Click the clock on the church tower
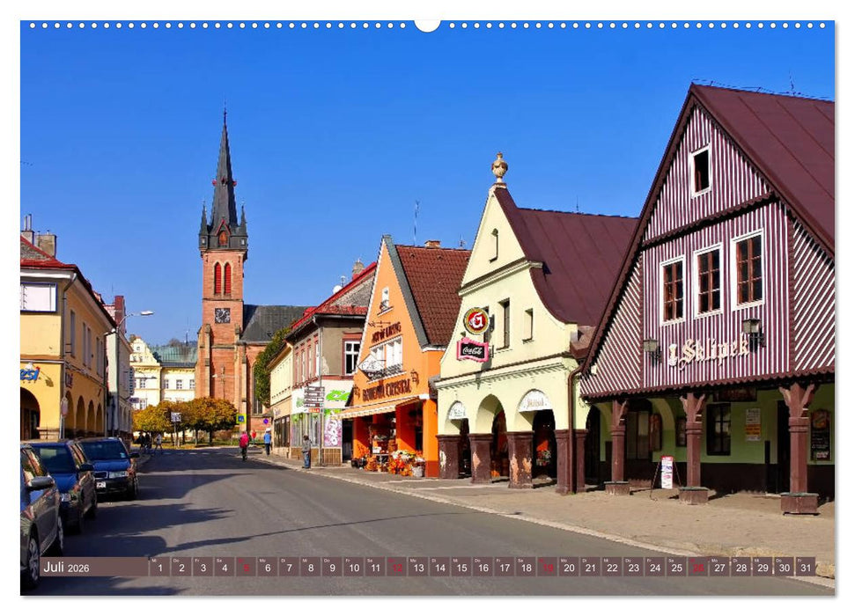855x616 pixels. 221,317
